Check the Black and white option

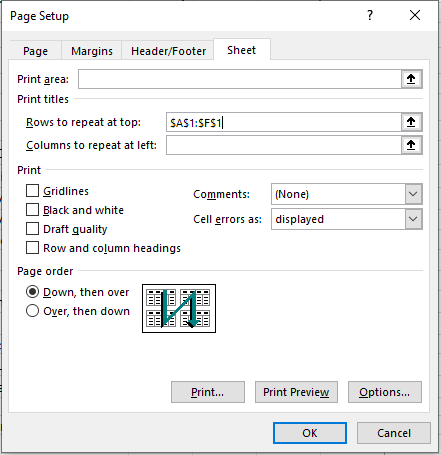tap(32, 210)
